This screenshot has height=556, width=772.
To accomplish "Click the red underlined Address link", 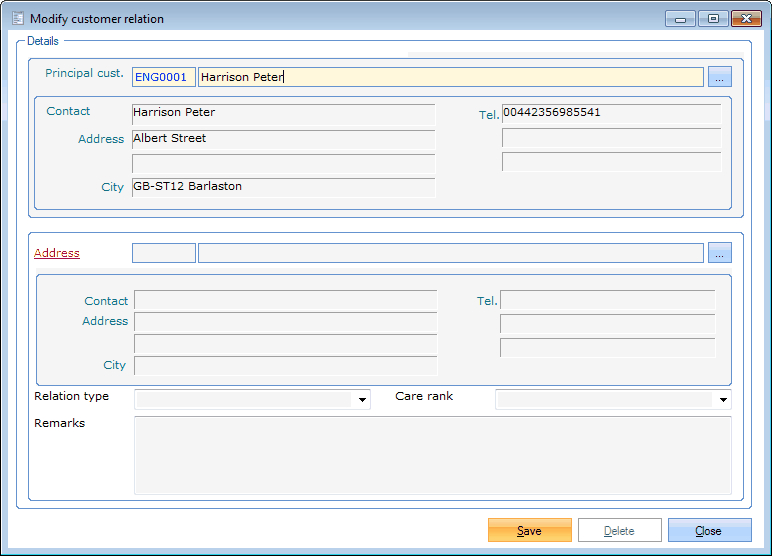I will (57, 253).
